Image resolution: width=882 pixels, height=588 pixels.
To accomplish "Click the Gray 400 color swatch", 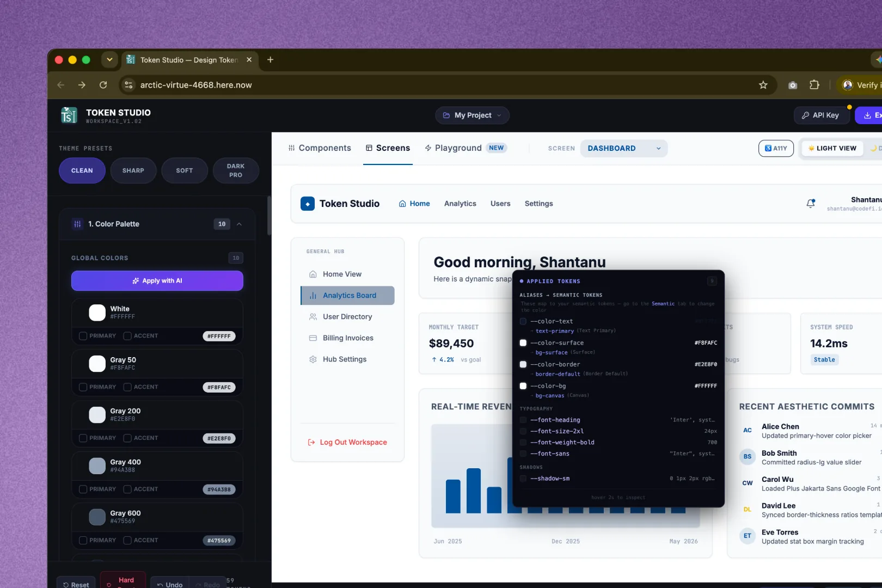I will point(97,466).
